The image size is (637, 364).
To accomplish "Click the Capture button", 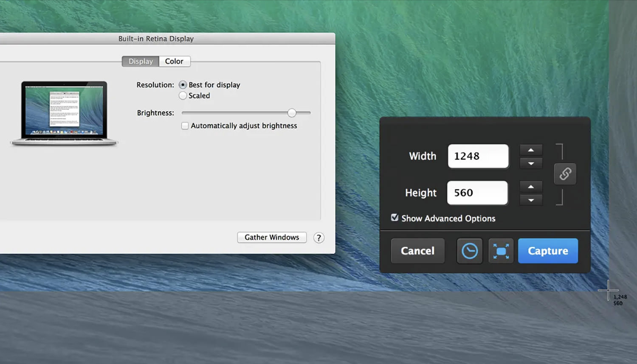I will point(548,251).
